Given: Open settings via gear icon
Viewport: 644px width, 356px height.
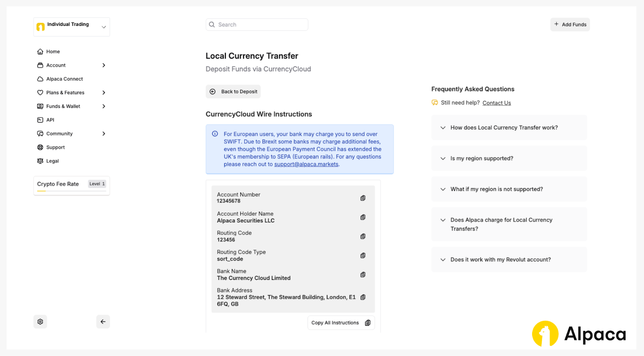Looking at the screenshot, I should 40,322.
